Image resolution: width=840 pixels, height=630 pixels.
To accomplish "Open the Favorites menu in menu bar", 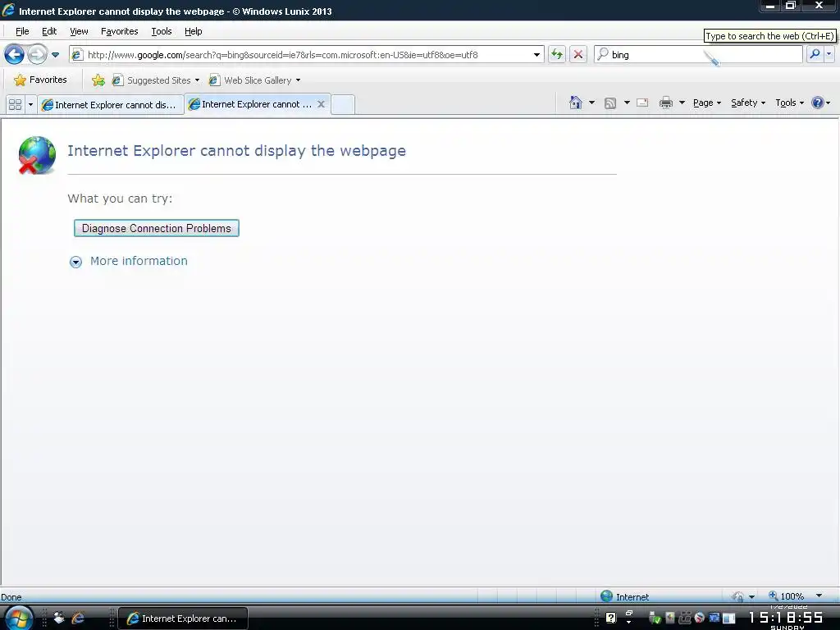I will point(120,31).
